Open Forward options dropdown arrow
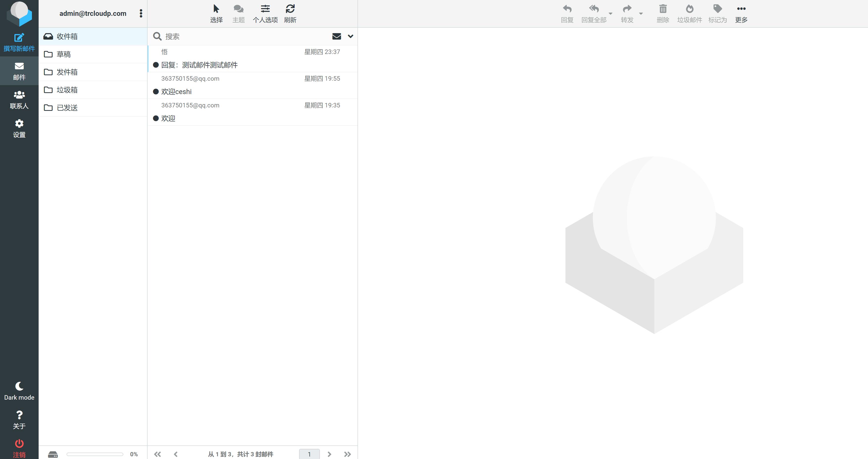Viewport: 868px width, 459px height. click(641, 13)
